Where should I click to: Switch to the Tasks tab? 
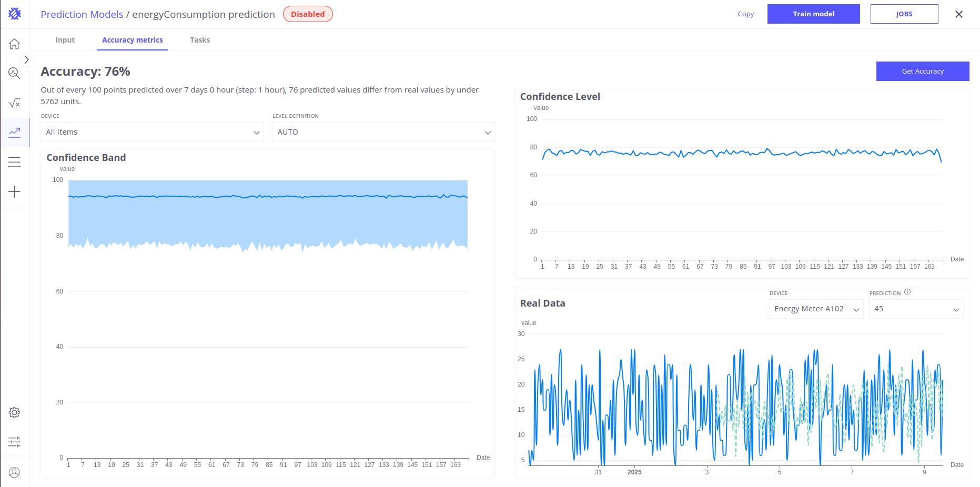[200, 40]
